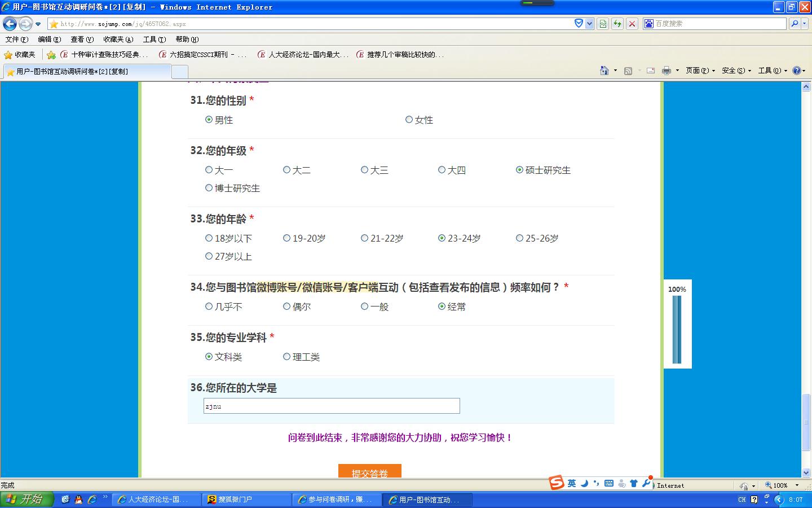Click the Home icon in command bar

[x=604, y=71]
